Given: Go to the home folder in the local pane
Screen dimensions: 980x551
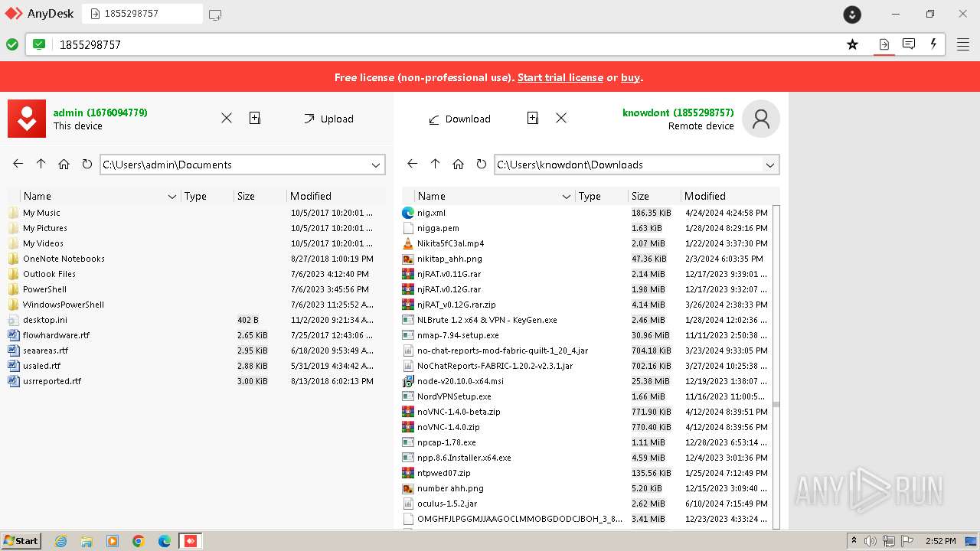Looking at the screenshot, I should (x=64, y=164).
